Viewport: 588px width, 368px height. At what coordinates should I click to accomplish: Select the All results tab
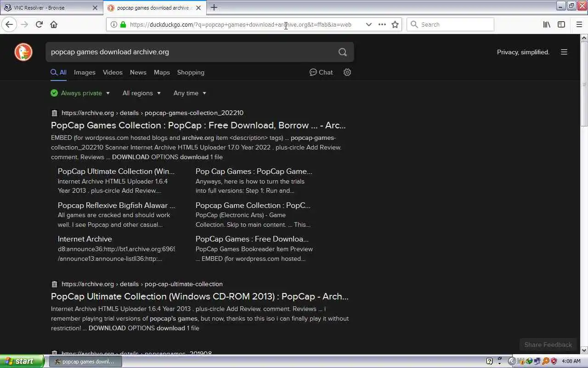pos(58,72)
